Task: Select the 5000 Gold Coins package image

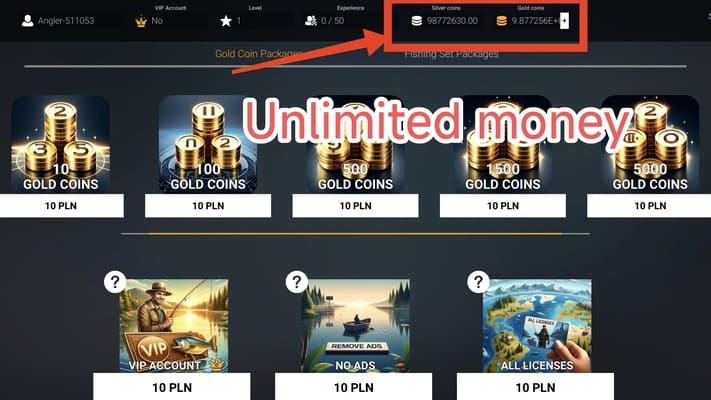Action: (x=650, y=144)
